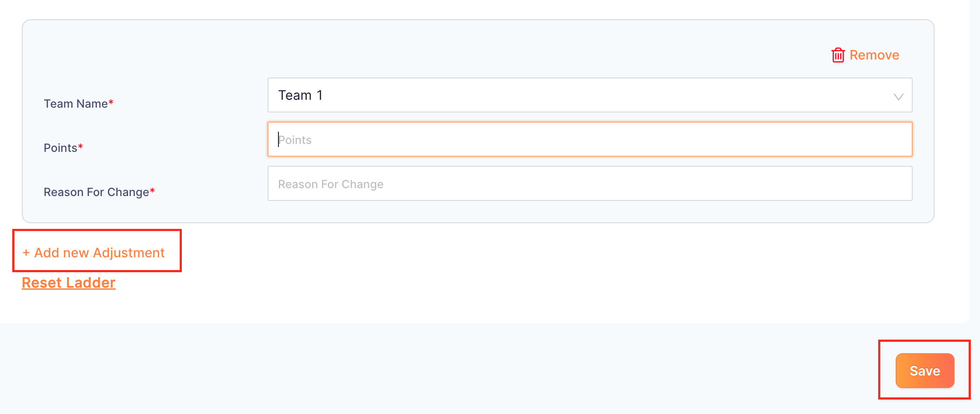Screen dimensions: 980x414
Task: Click the plus icon before Add new Adjustment
Action: [26, 253]
